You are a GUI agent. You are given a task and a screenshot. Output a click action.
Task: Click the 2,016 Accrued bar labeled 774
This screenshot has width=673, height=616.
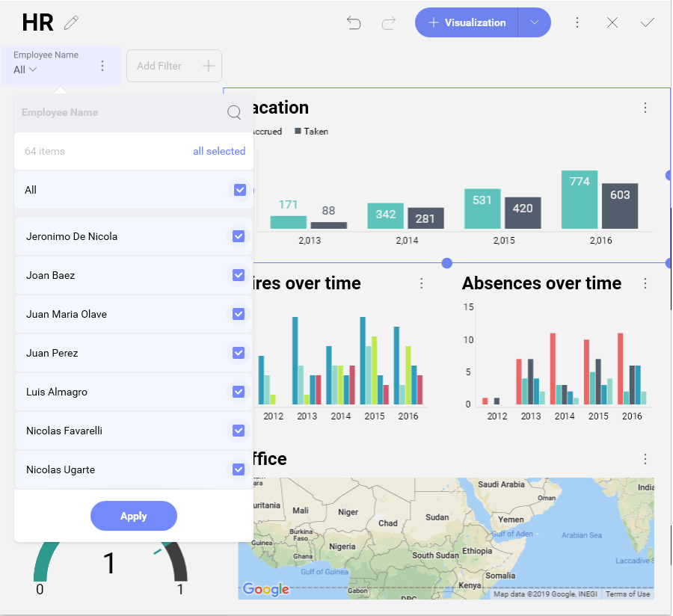580,200
